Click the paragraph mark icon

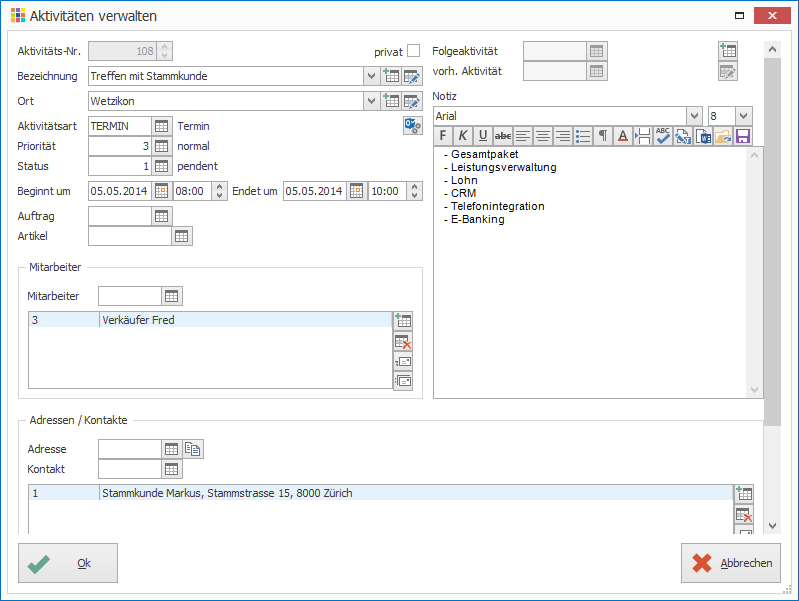[602, 136]
